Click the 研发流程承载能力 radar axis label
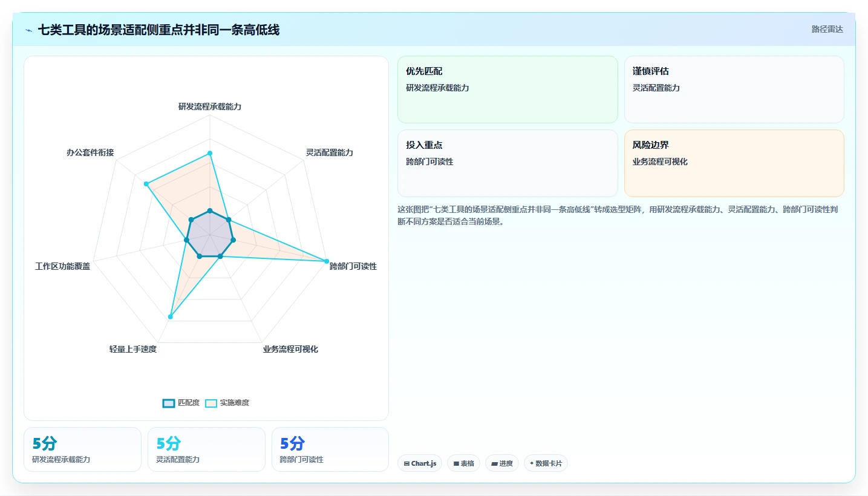The width and height of the screenshot is (868, 496). [210, 106]
